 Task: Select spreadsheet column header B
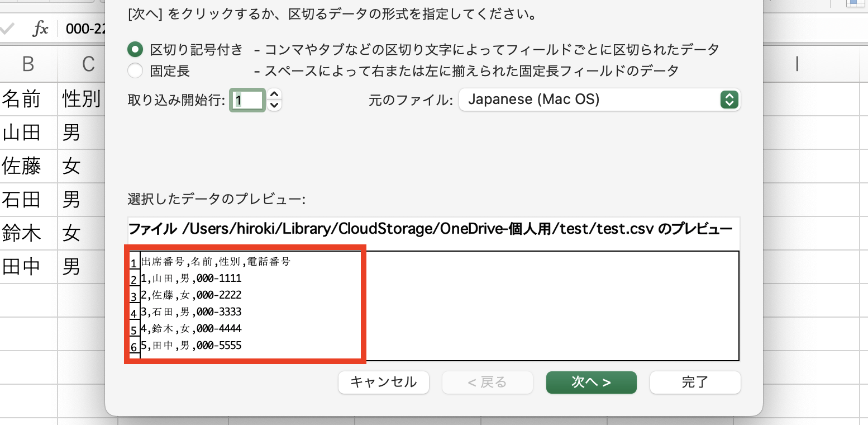pos(28,64)
